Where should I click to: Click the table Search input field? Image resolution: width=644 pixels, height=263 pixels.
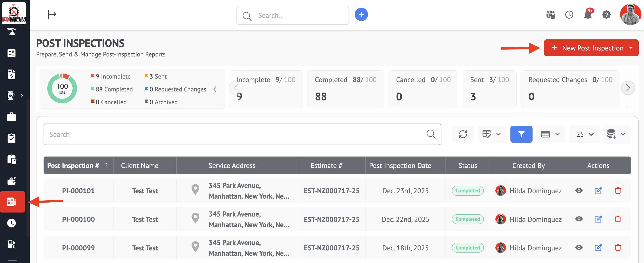click(235, 134)
